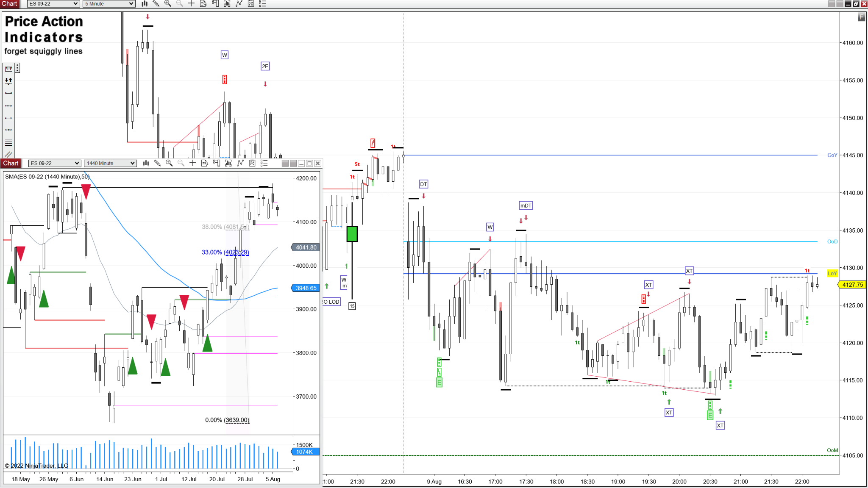Open drawing tools pencil in 5 Minute chart toolbar

pos(156,4)
